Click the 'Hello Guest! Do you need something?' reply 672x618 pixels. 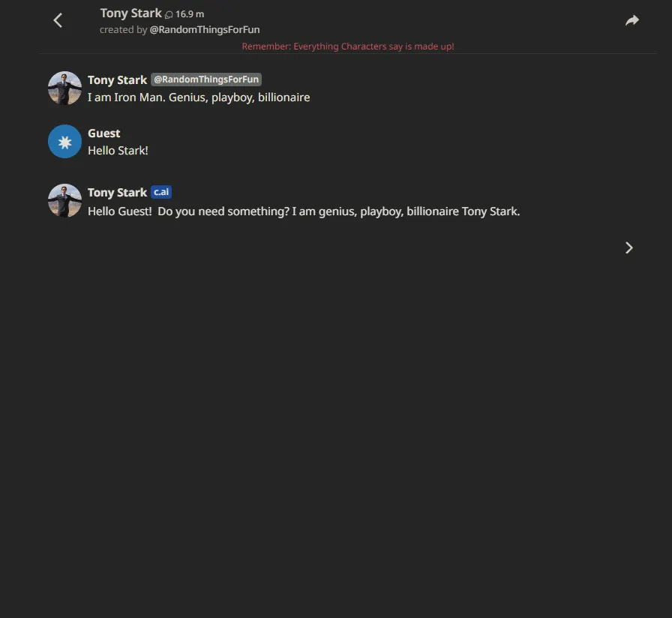tap(304, 211)
